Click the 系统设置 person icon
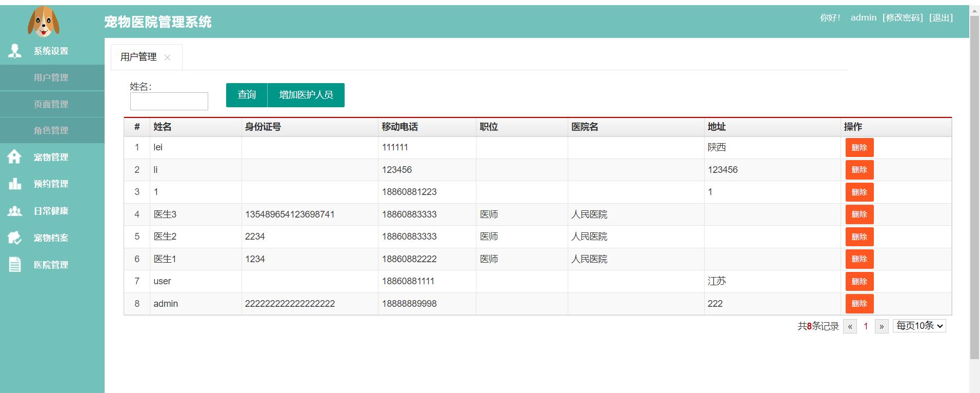Screen dimensions: 980x393 [x=15, y=51]
